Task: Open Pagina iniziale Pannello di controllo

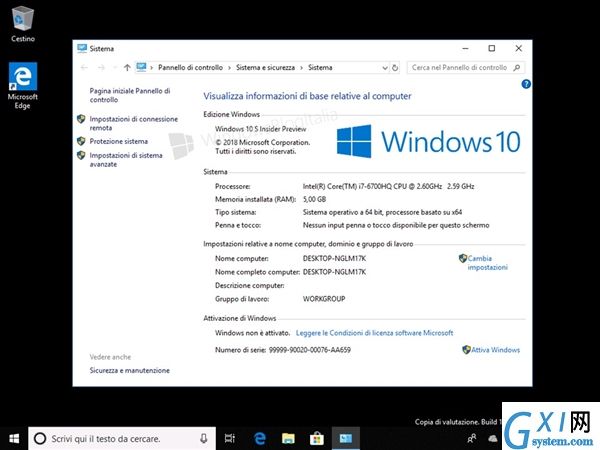Action: click(x=130, y=95)
